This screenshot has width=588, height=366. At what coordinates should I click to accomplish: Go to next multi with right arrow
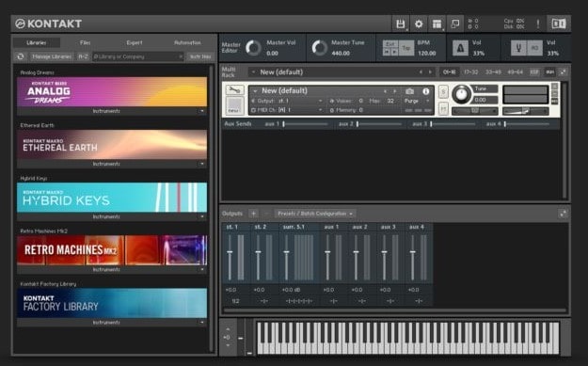click(430, 72)
